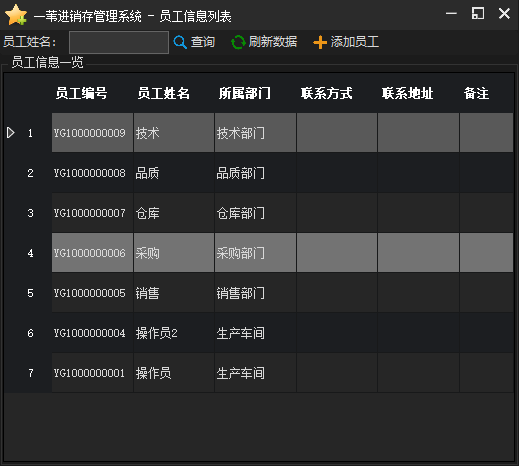Click the green refresh arrows icon

[238, 42]
